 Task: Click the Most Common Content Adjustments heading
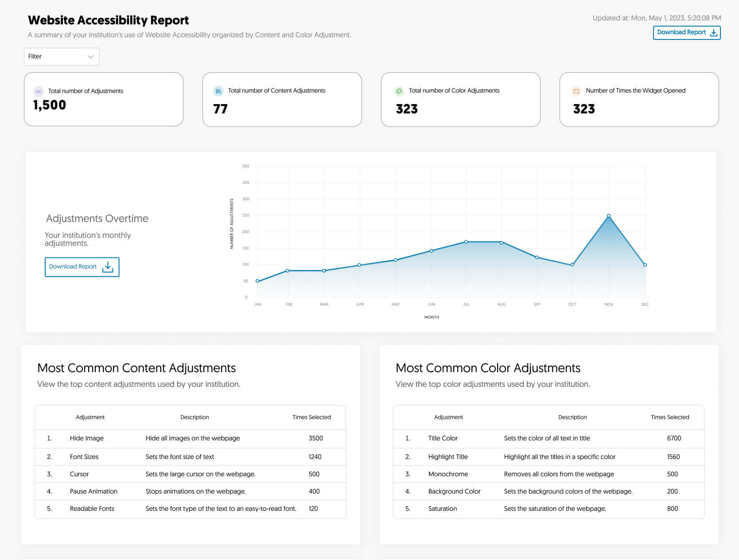point(136,368)
